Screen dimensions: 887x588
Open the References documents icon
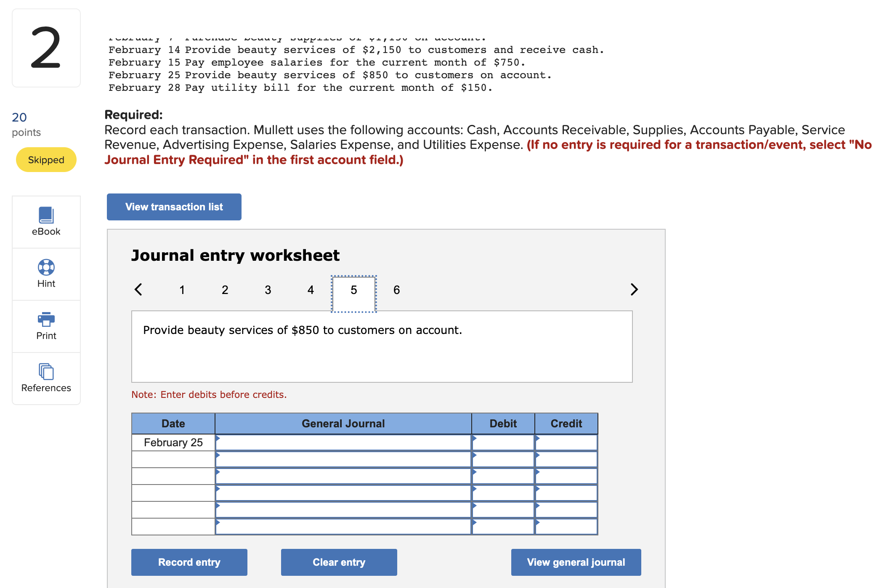point(46,371)
